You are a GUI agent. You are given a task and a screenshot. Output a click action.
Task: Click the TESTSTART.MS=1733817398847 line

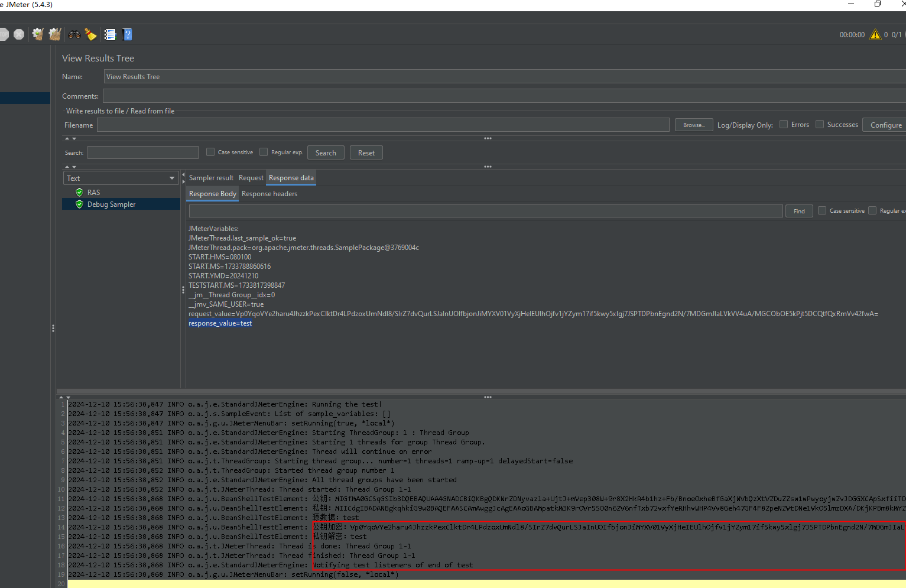tap(236, 285)
